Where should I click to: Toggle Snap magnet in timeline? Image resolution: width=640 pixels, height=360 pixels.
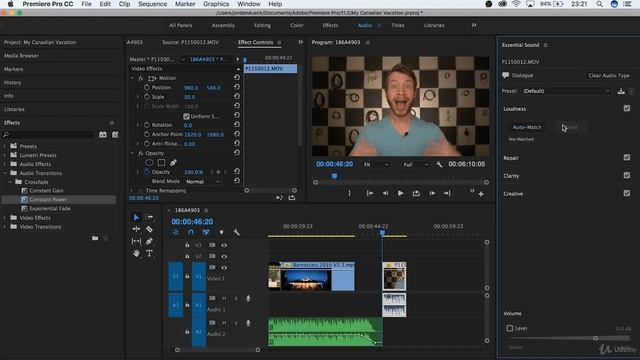(x=191, y=232)
